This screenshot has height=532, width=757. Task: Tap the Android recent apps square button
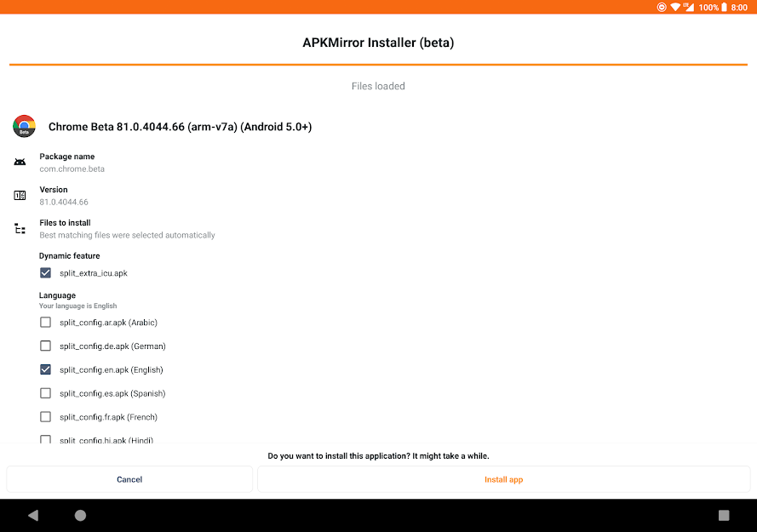tap(724, 515)
